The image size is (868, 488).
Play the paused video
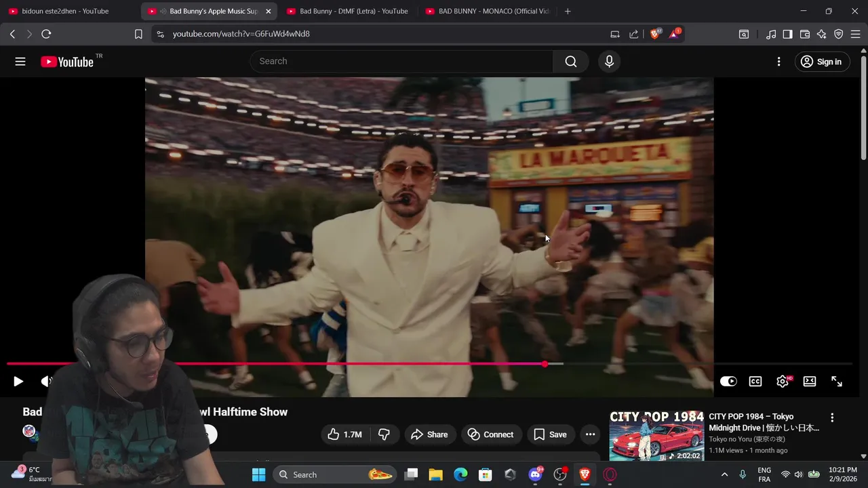(18, 382)
